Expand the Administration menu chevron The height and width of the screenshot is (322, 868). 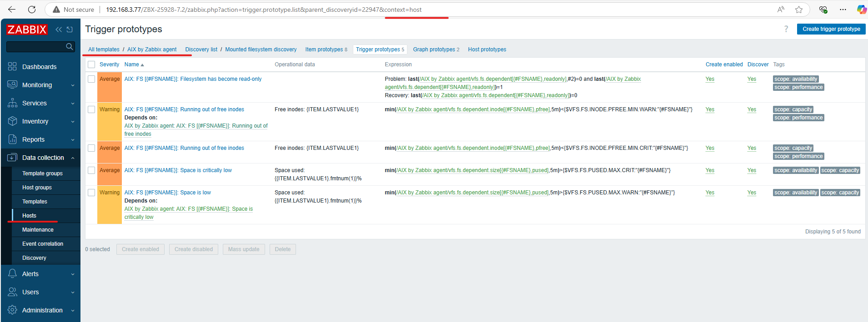click(x=73, y=311)
